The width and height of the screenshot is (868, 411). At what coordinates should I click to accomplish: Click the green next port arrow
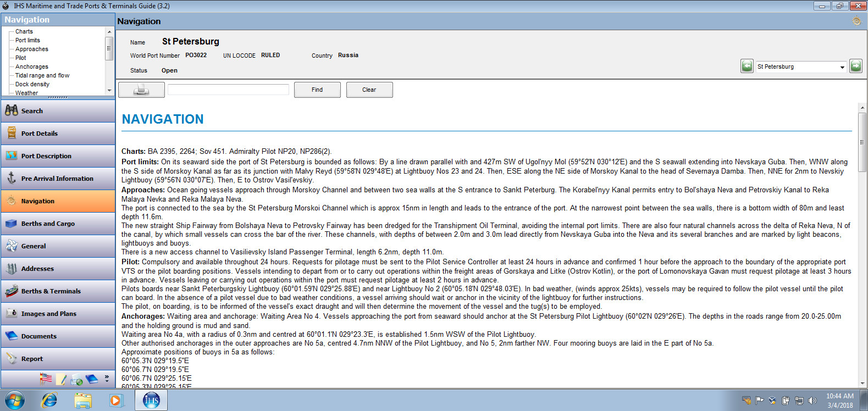pos(856,66)
